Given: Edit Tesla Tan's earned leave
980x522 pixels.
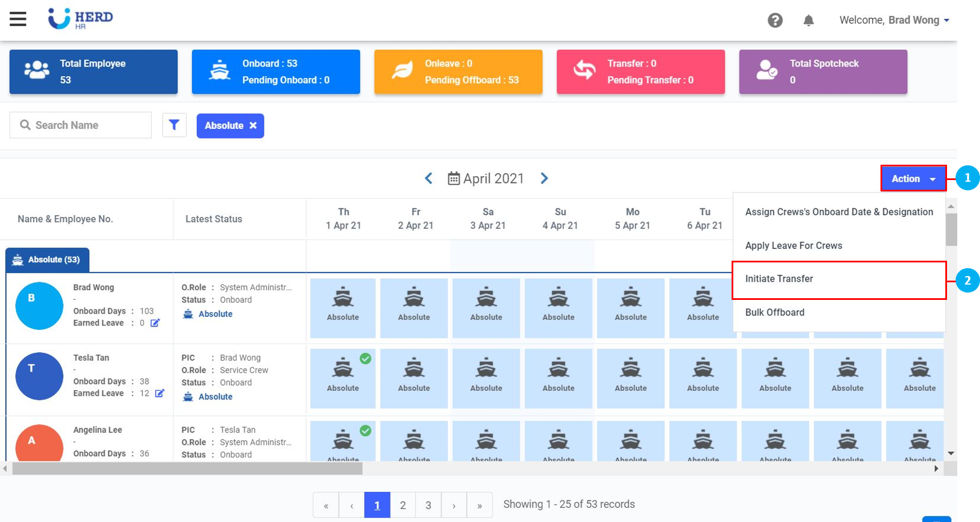Looking at the screenshot, I should tap(160, 393).
